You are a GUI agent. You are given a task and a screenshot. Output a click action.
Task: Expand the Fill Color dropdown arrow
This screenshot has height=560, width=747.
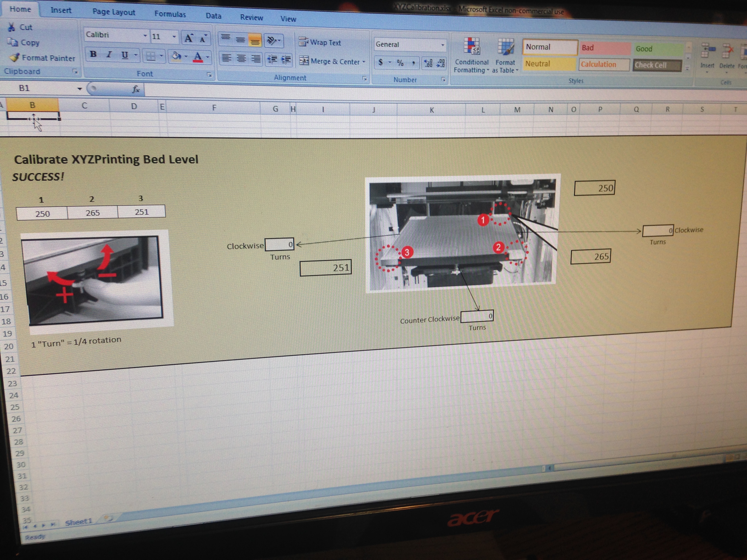point(186,56)
